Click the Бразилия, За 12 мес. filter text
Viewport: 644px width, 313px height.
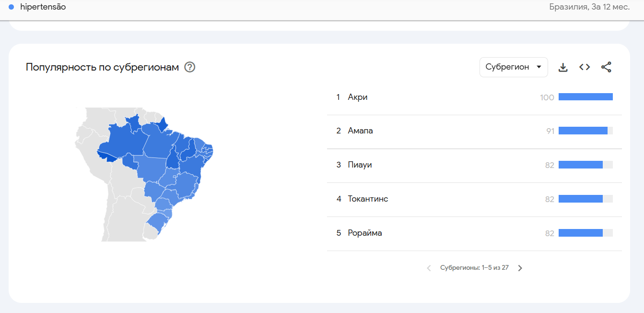589,7
